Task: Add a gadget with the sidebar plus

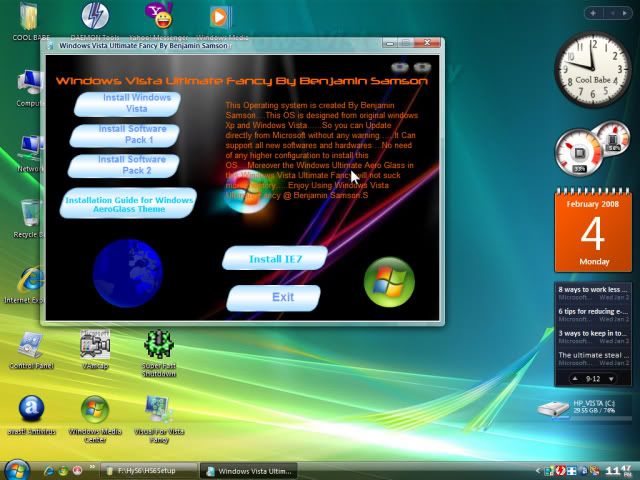Action: point(593,13)
